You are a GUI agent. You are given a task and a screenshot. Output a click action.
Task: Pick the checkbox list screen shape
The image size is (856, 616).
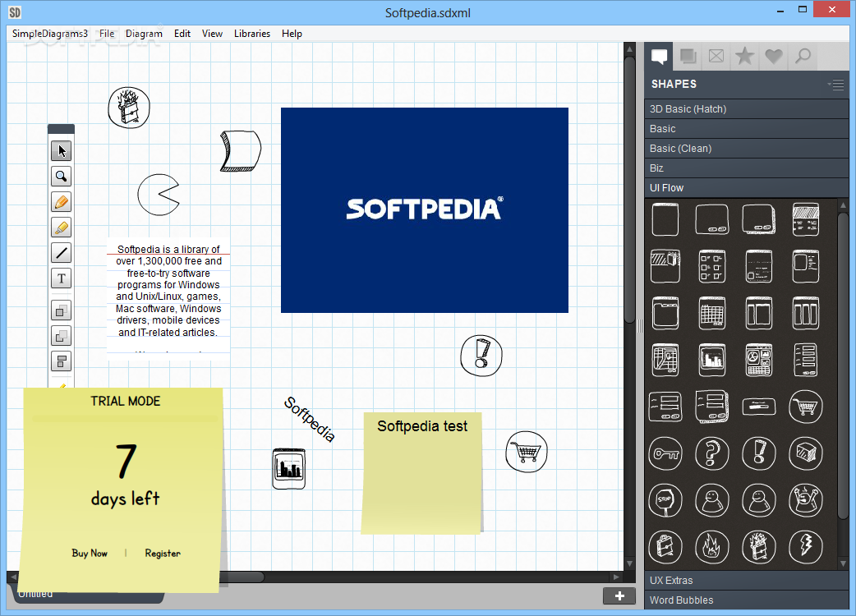(x=712, y=266)
